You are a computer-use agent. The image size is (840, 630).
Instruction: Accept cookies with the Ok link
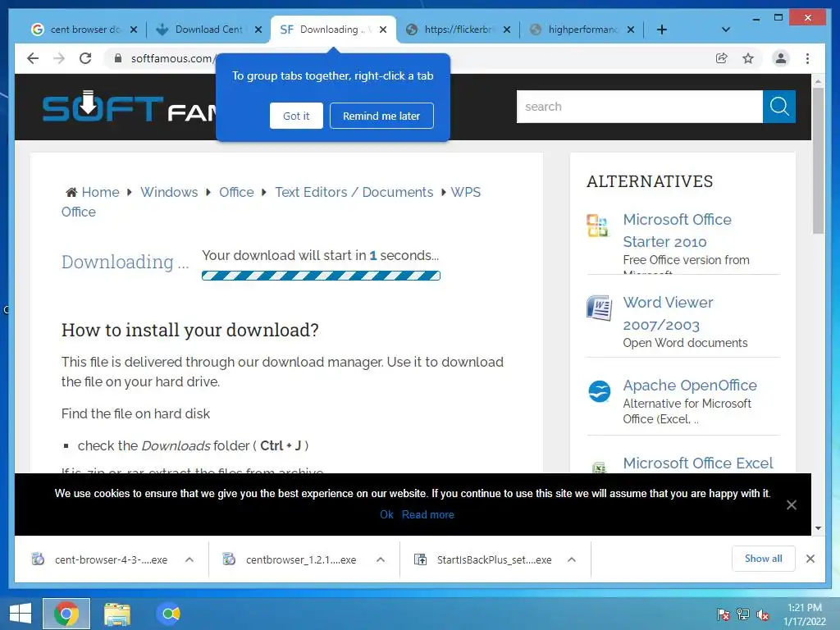[x=387, y=514]
